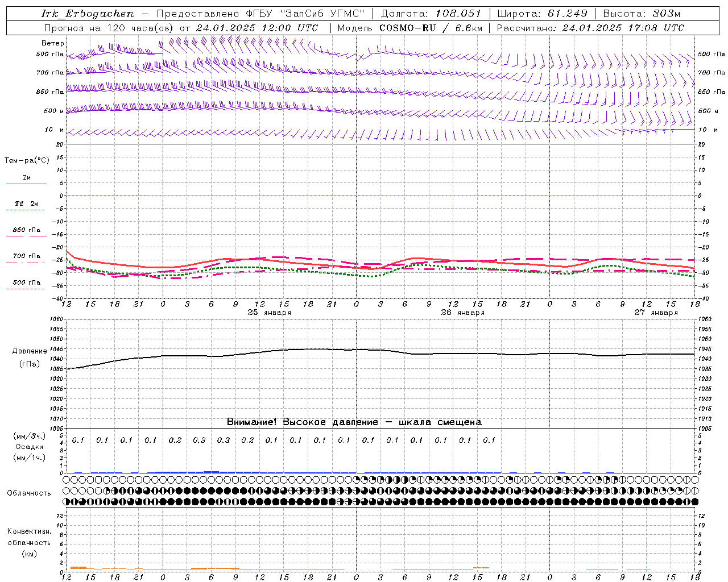This screenshot has width=728, height=582.
Task: Click the orange convective cloud bar near 15 UTC
Action: tap(481, 567)
